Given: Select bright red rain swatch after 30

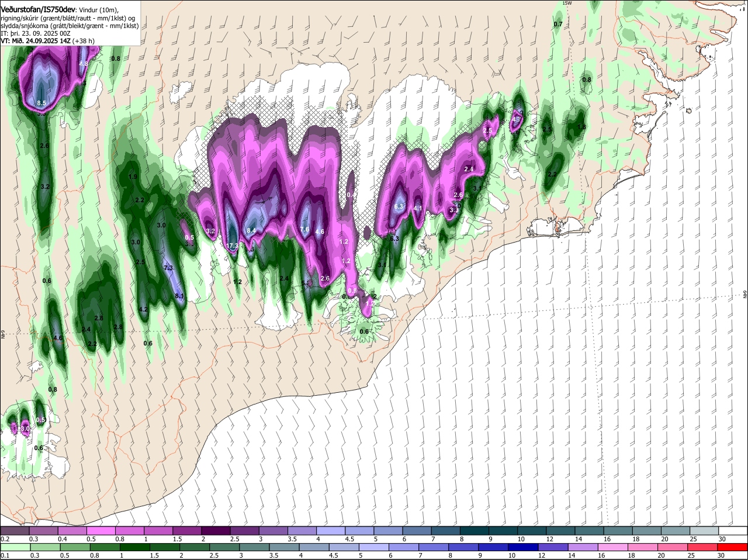Looking at the screenshot, I should point(733,547).
